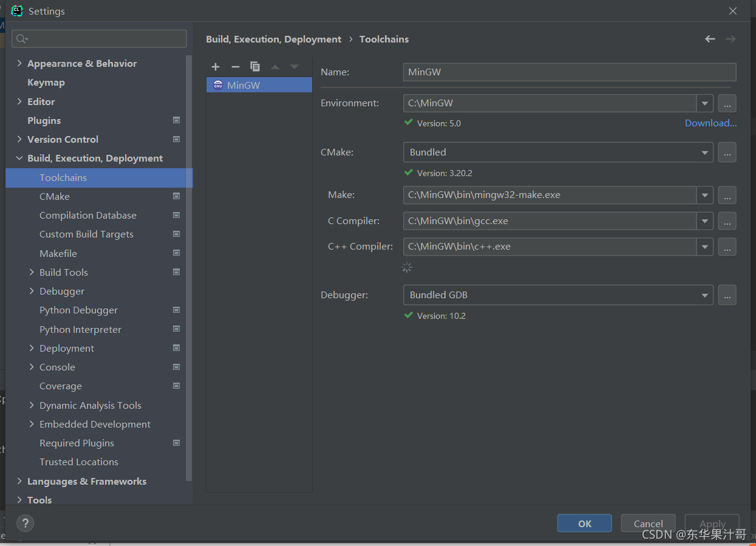Add a new toolchain with plus icon
Image resolution: width=756 pixels, height=546 pixels.
tap(216, 67)
